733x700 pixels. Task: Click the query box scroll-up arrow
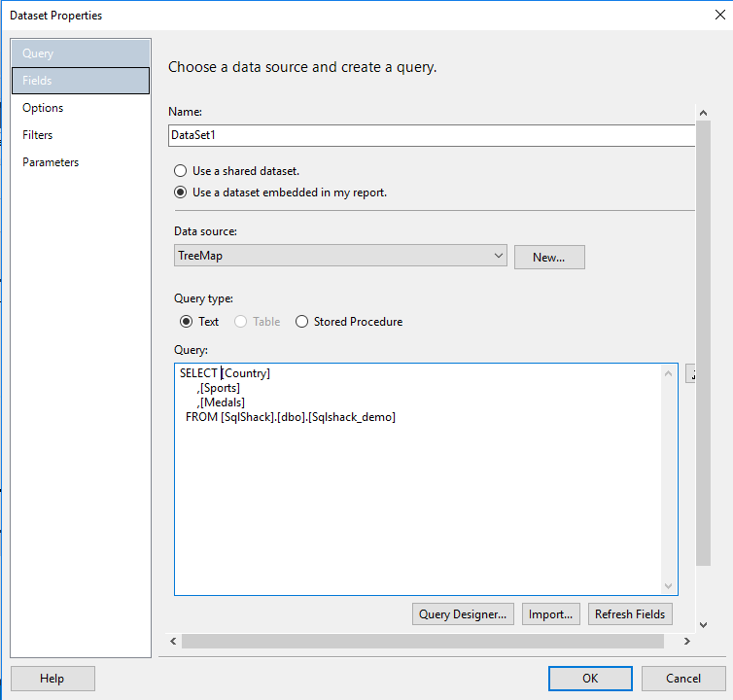(668, 373)
